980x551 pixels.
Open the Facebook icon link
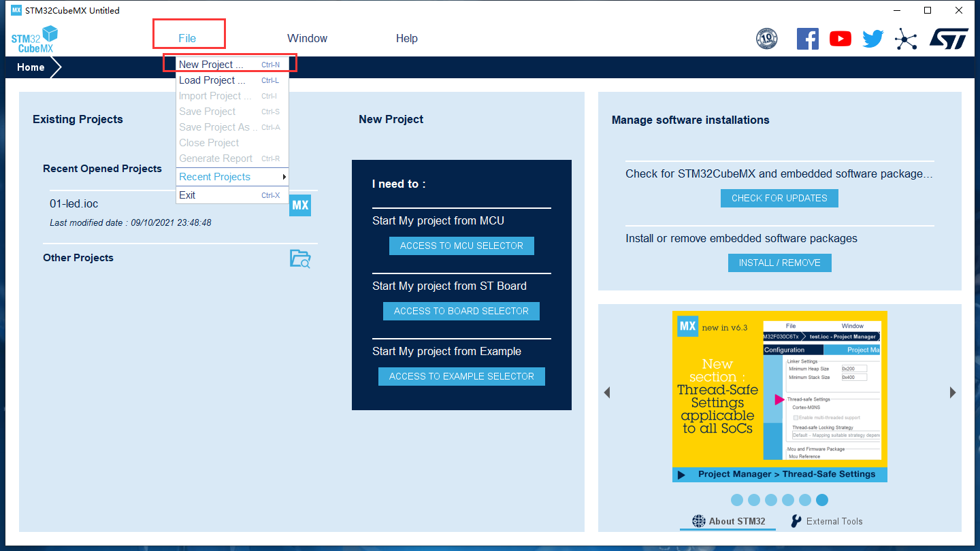808,39
